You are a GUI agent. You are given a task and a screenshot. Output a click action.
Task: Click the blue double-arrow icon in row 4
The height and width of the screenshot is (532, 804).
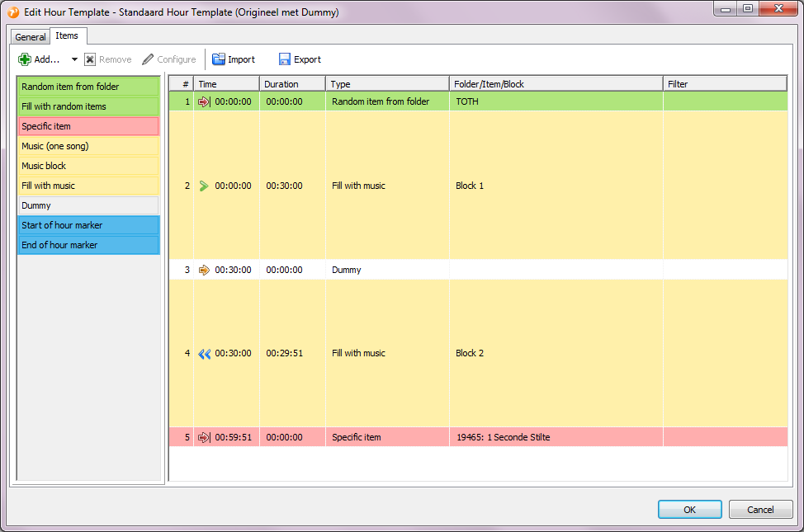point(205,353)
